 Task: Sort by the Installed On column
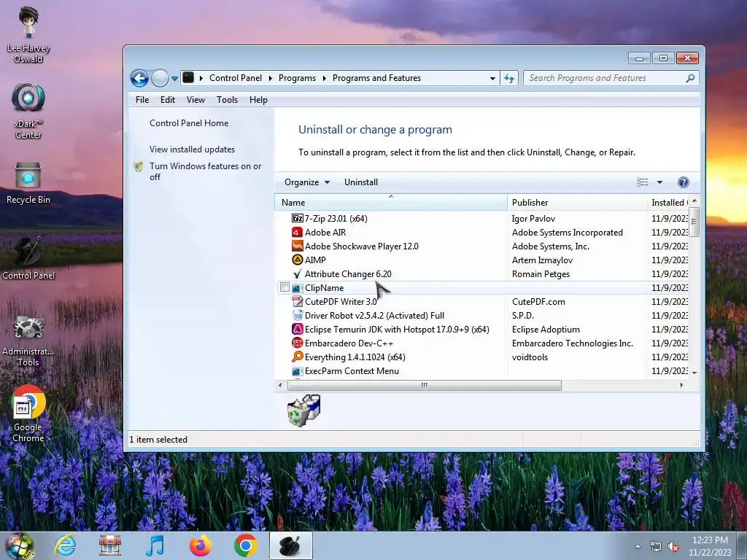click(668, 203)
